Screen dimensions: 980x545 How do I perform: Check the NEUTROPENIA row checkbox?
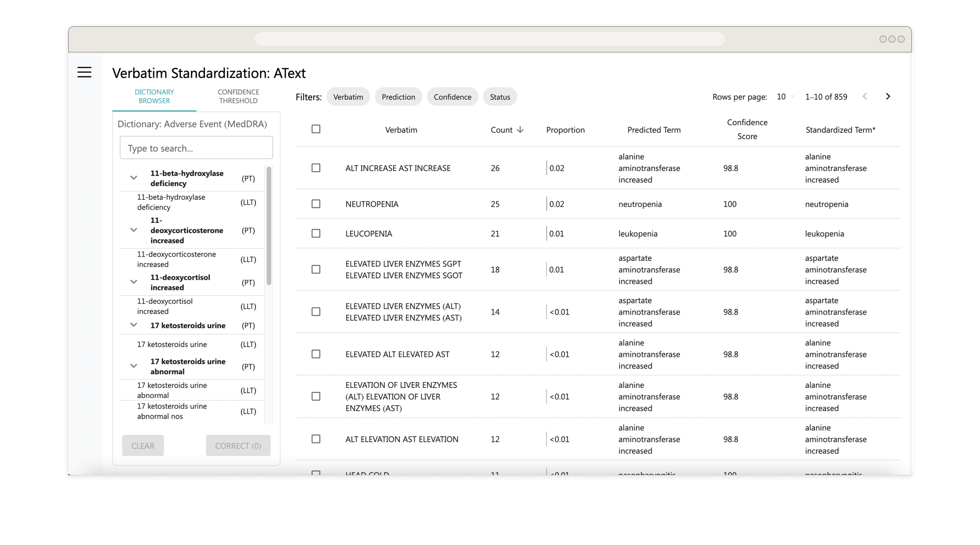point(316,204)
